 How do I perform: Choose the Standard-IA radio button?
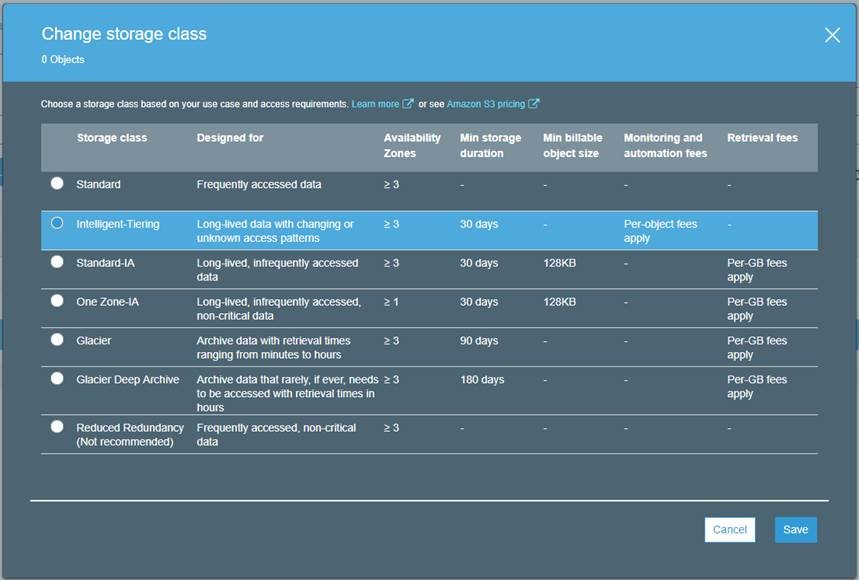[57, 262]
